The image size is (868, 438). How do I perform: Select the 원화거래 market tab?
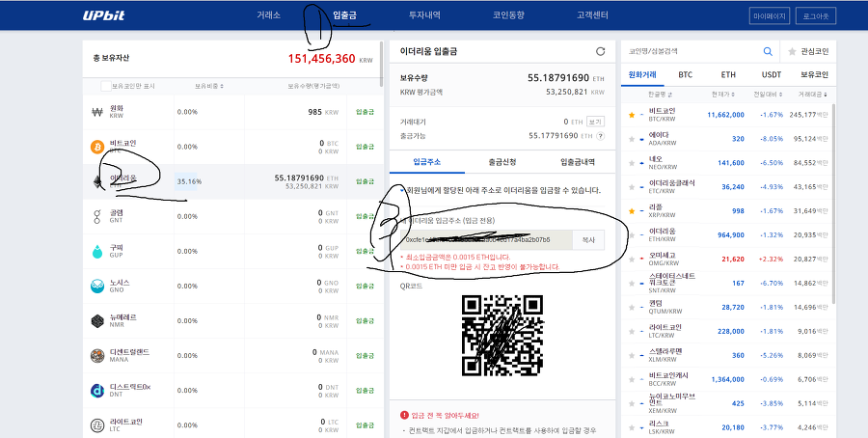pos(642,74)
